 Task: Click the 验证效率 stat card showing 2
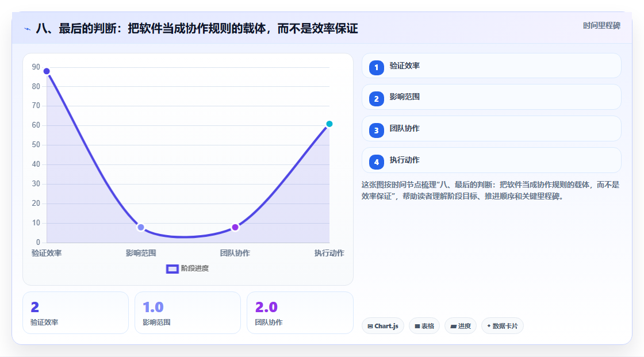click(x=75, y=313)
